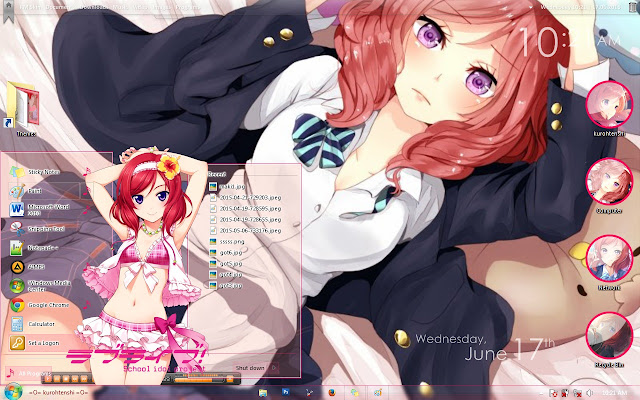Viewport: 640px width, 400px height.
Task: Open the kurohtenshi circular desktop icon
Action: [x=609, y=105]
